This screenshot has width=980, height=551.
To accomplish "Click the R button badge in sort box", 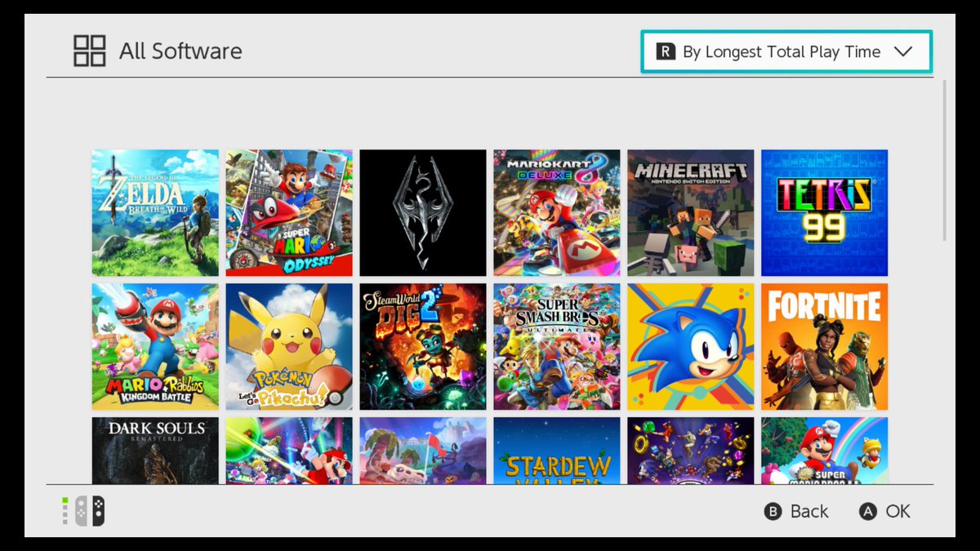I will pyautogui.click(x=666, y=51).
